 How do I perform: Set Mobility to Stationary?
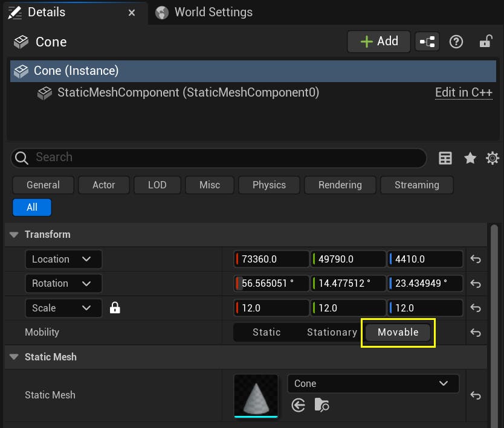tap(332, 332)
